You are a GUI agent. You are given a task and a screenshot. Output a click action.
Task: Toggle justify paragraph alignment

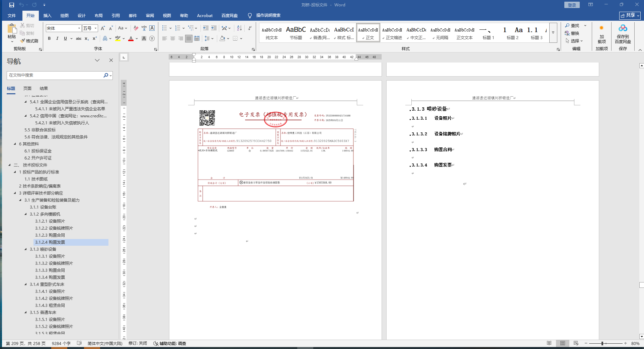tap(189, 38)
